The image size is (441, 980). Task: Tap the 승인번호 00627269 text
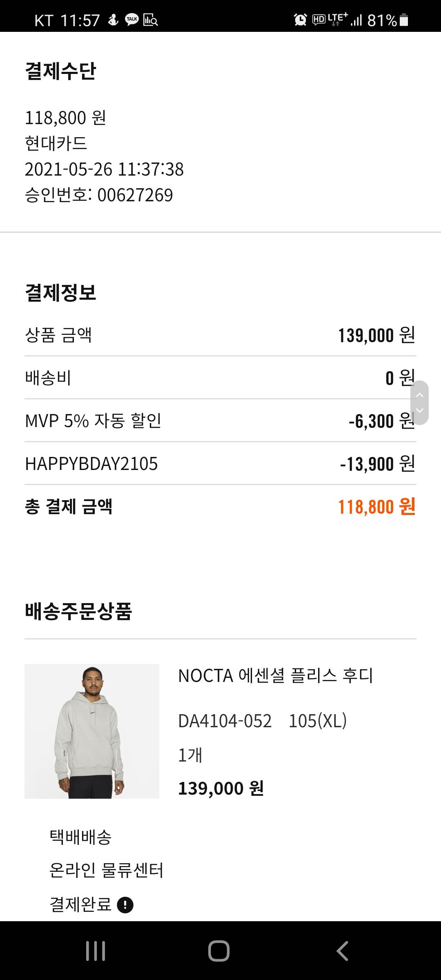(x=99, y=195)
